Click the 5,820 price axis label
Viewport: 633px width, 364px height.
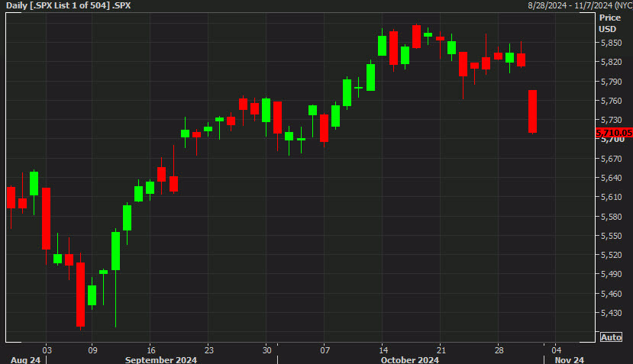pos(611,62)
